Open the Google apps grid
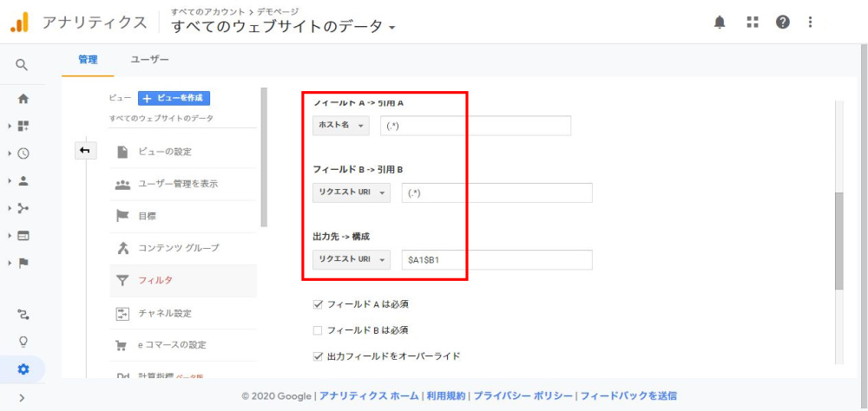 pos(753,23)
